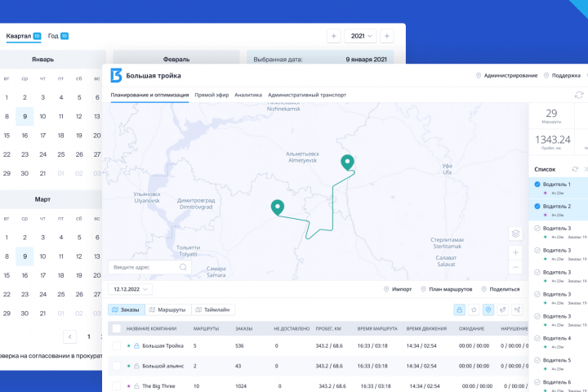The image size is (588, 392).
Task: Switch to Прямой эфир tab
Action: (212, 95)
